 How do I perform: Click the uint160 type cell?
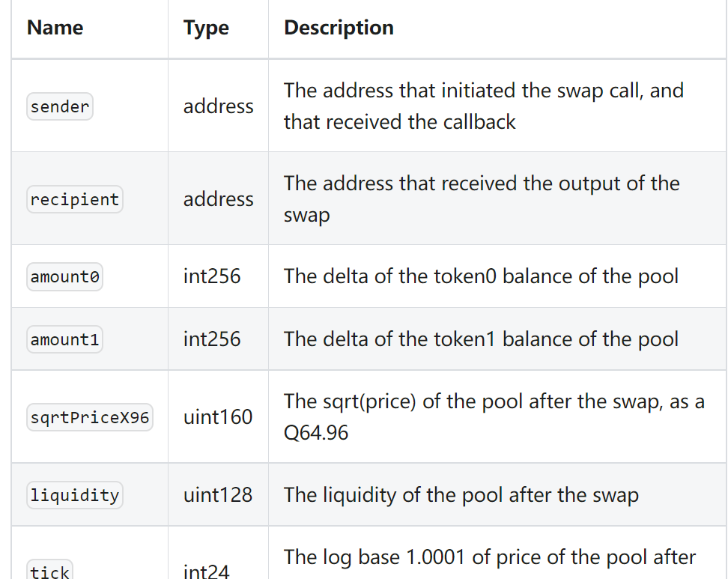(218, 417)
